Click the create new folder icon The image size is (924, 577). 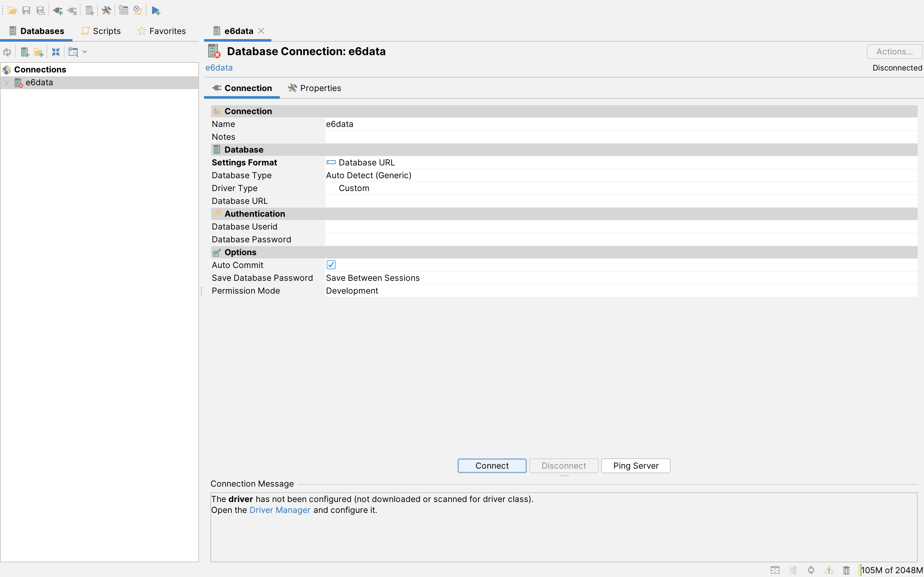tap(38, 52)
